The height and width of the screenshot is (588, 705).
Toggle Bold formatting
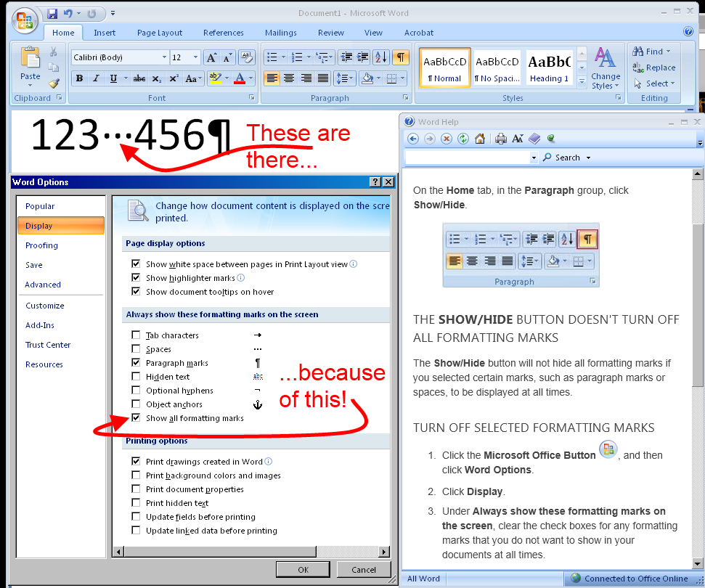click(79, 78)
